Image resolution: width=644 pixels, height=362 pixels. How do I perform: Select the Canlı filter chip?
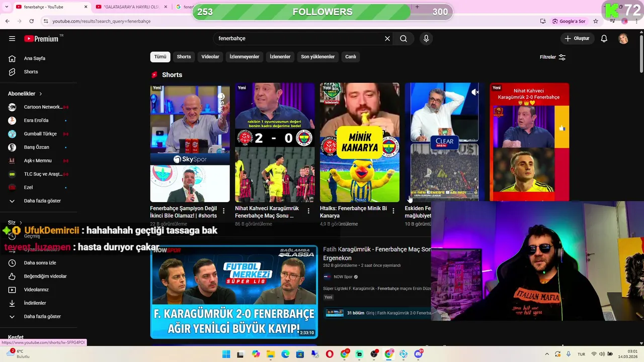pyautogui.click(x=351, y=57)
